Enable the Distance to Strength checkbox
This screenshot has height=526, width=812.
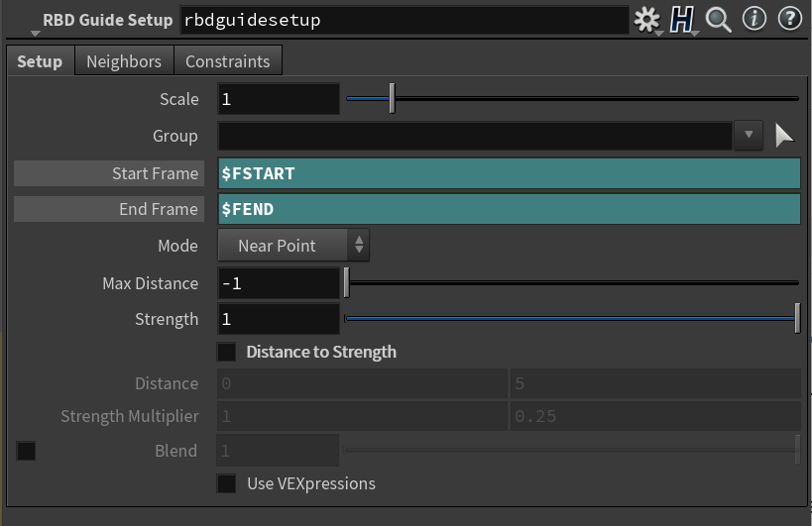pyautogui.click(x=227, y=352)
